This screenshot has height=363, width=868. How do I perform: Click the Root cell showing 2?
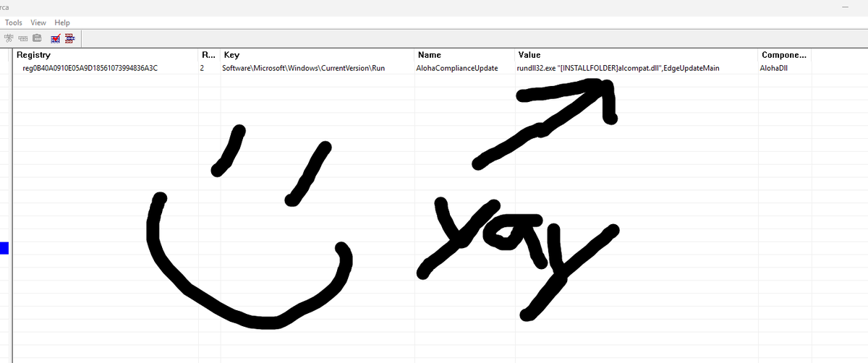202,68
